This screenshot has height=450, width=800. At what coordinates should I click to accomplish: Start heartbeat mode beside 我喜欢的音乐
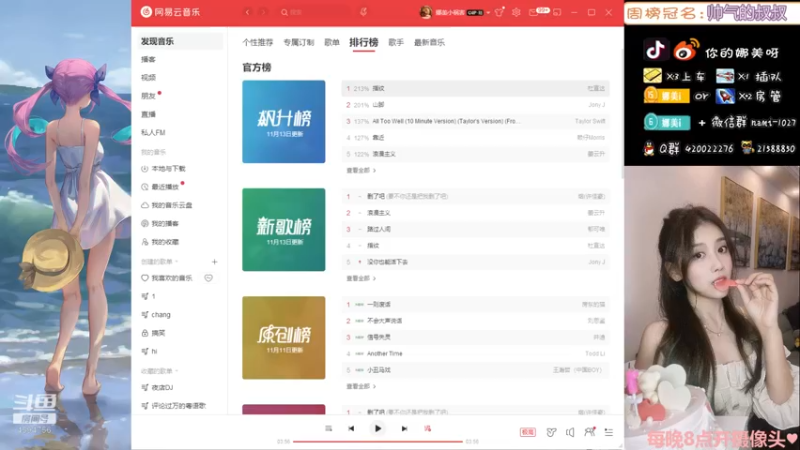click(x=209, y=278)
